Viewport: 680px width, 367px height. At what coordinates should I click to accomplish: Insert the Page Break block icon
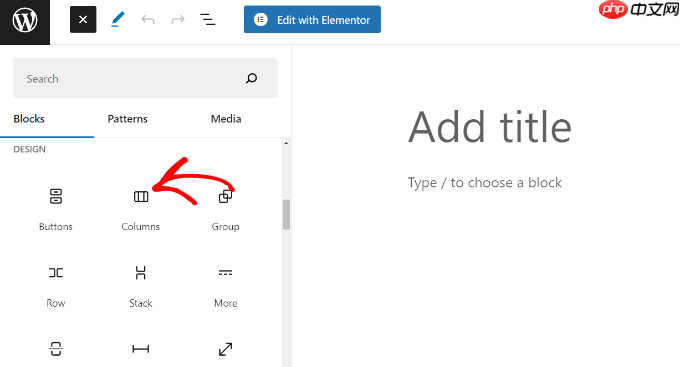tap(56, 349)
